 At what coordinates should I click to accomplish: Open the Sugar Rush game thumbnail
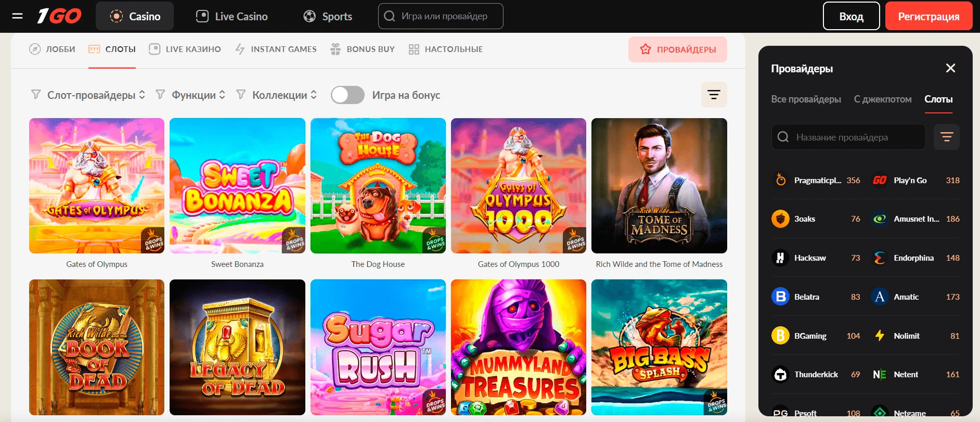pos(378,347)
